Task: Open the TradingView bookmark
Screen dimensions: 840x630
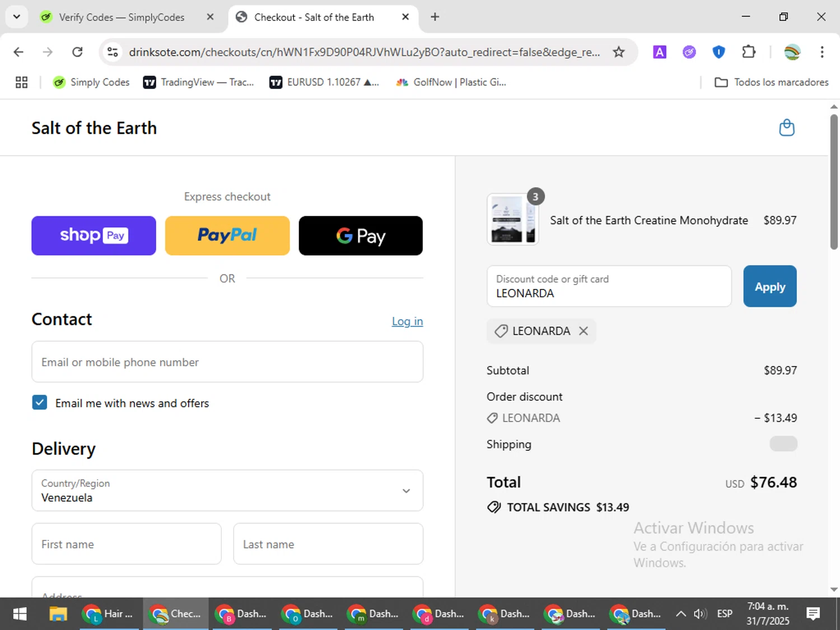Action: (199, 82)
